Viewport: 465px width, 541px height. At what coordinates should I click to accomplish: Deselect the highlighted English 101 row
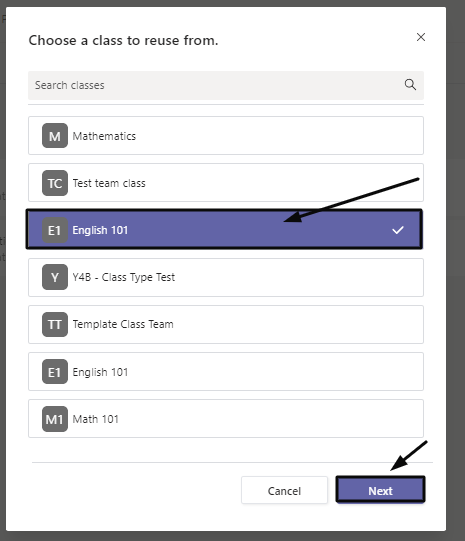(x=224, y=229)
